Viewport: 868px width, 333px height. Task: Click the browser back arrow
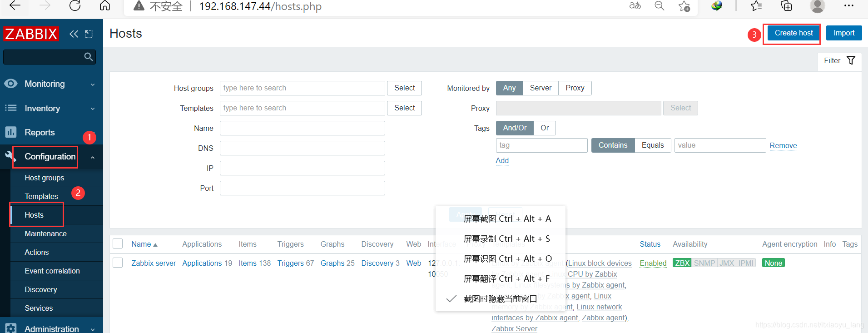pos(15,5)
